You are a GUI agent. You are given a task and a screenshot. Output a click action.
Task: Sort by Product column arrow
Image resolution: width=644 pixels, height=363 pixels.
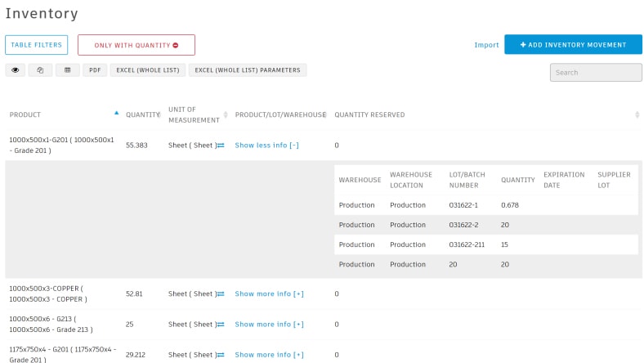tap(117, 113)
